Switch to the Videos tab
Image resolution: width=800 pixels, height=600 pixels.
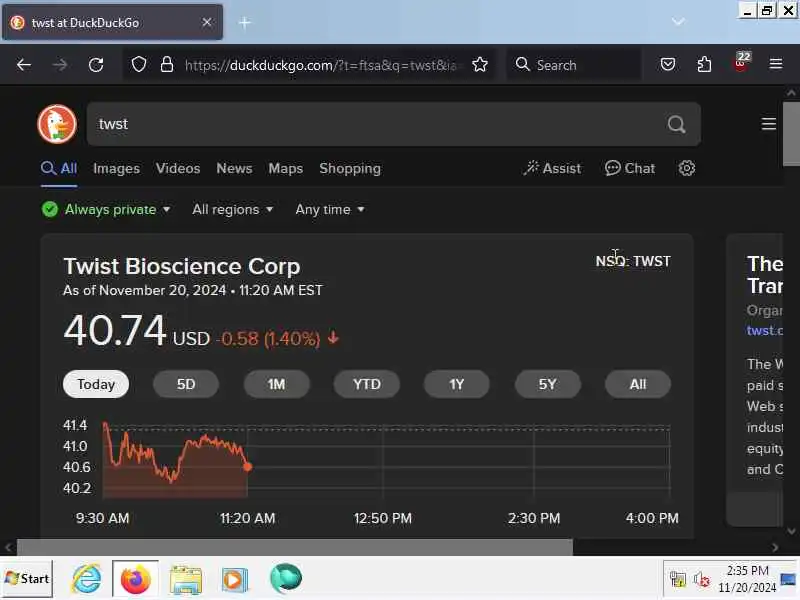(x=178, y=168)
